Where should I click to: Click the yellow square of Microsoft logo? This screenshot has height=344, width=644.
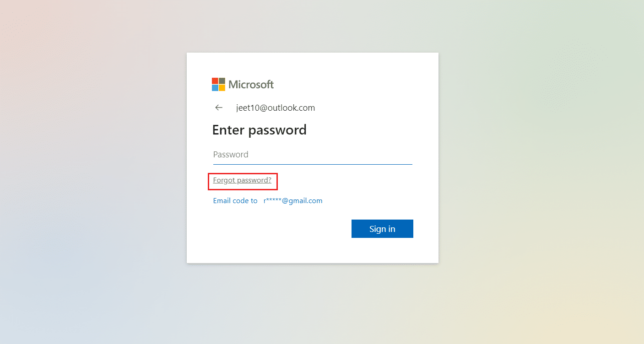coord(222,88)
